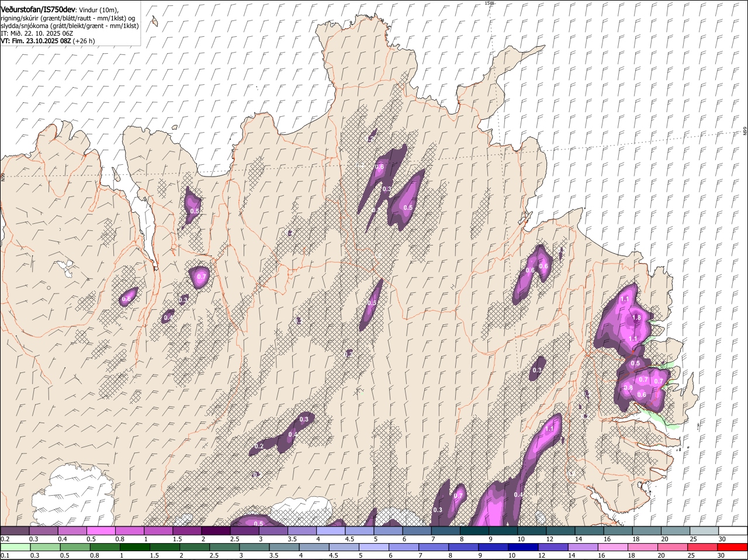Click the 'VT: Fim. 23.10.2025 08Z (+26 h)' line
The width and height of the screenshot is (748, 560).
pos(47,42)
